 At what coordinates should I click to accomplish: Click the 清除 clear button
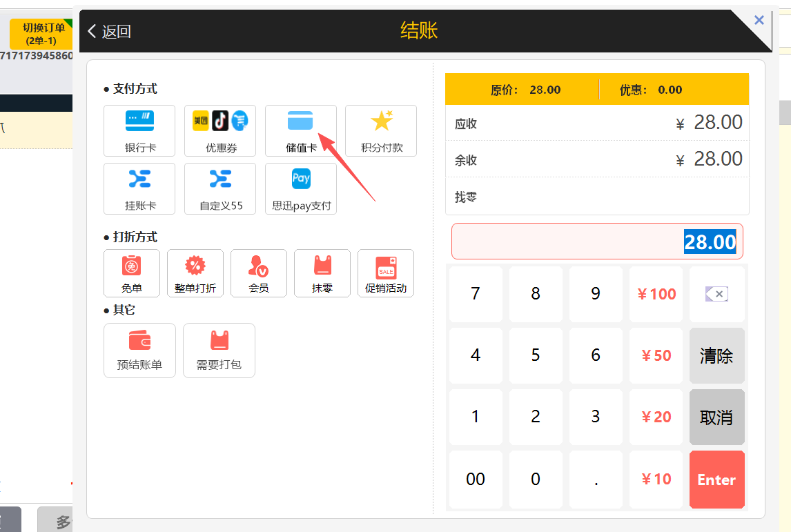716,356
